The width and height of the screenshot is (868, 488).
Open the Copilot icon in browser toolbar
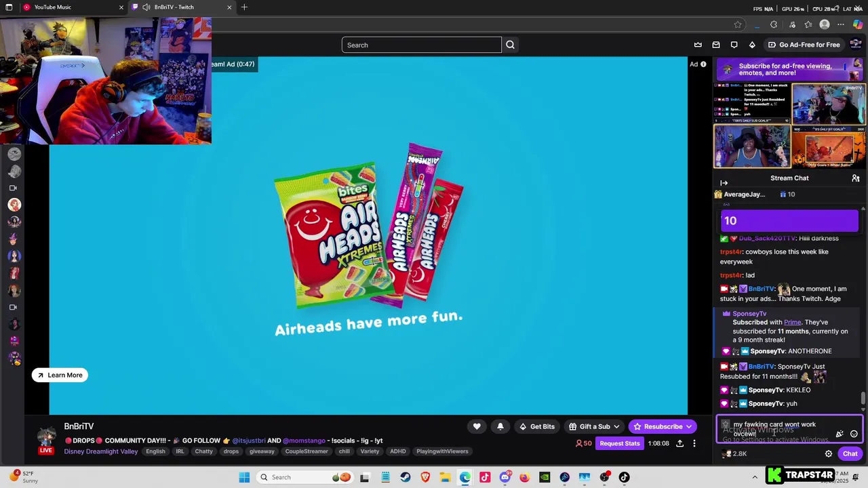point(858,24)
